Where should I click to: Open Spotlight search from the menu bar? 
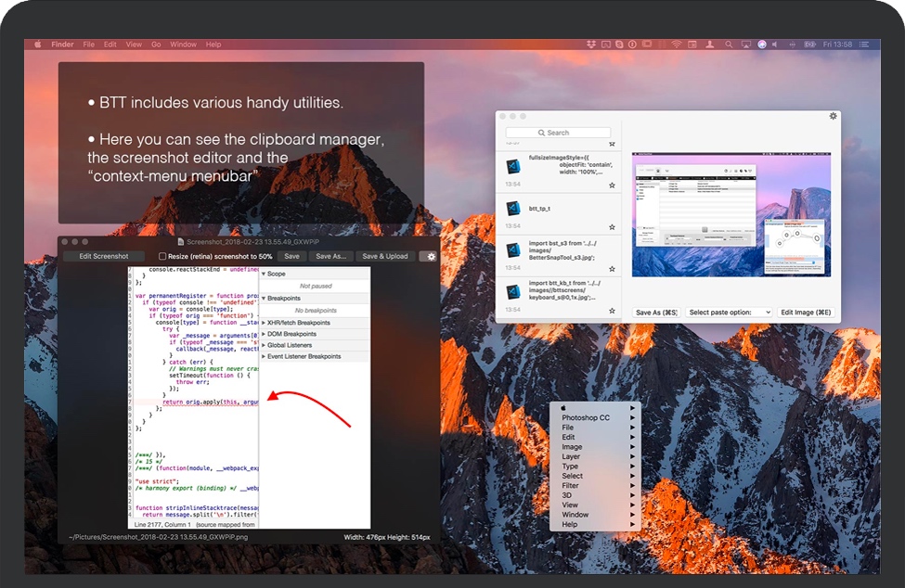728,44
